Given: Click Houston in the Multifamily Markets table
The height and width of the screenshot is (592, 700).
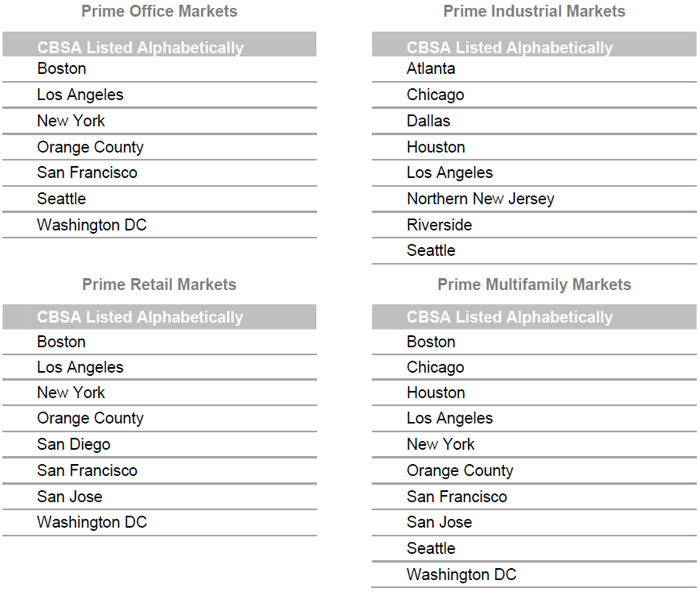Looking at the screenshot, I should pyautogui.click(x=436, y=393).
